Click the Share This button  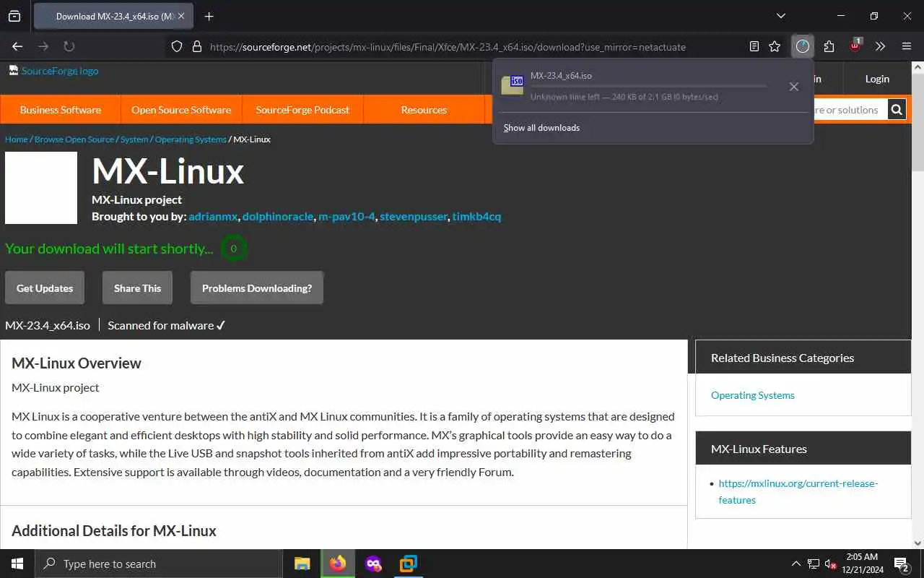click(137, 288)
